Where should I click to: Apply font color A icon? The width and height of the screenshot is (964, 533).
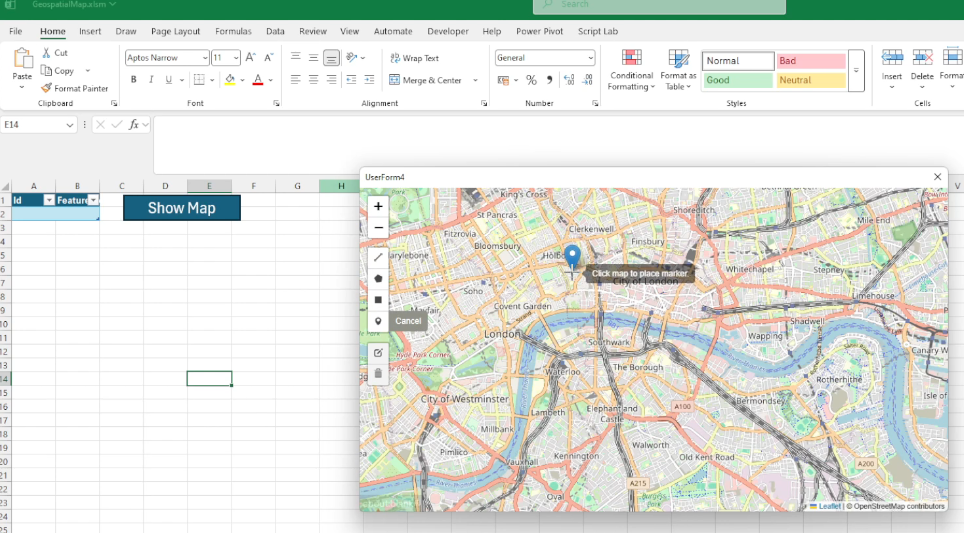click(x=258, y=80)
